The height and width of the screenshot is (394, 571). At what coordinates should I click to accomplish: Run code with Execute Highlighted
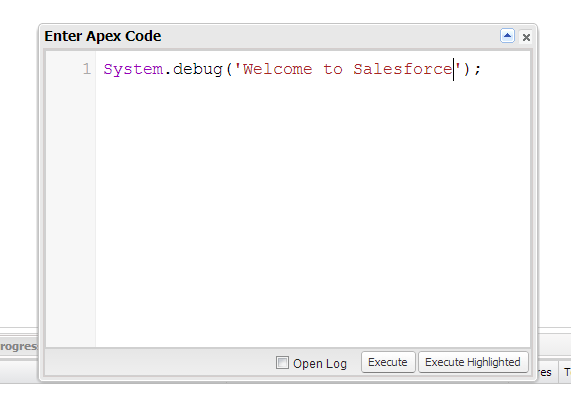tap(473, 362)
